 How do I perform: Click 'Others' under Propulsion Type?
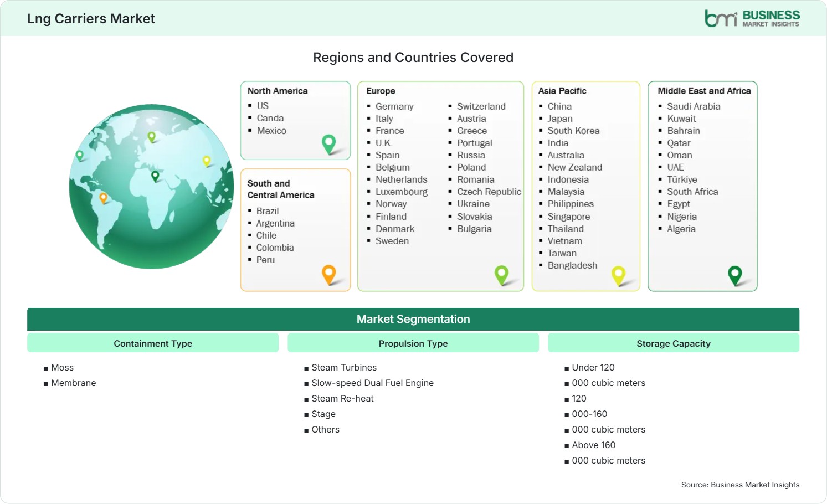click(x=326, y=429)
